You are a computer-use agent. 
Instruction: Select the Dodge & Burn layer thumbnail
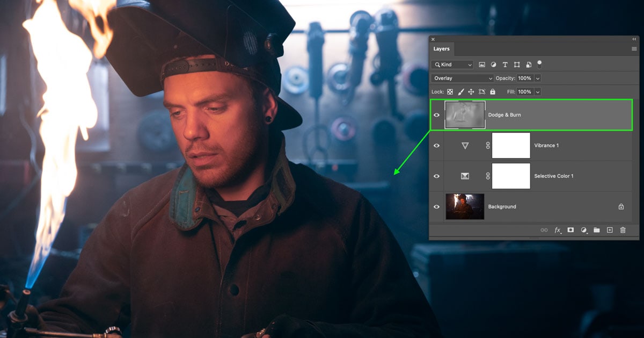point(465,115)
